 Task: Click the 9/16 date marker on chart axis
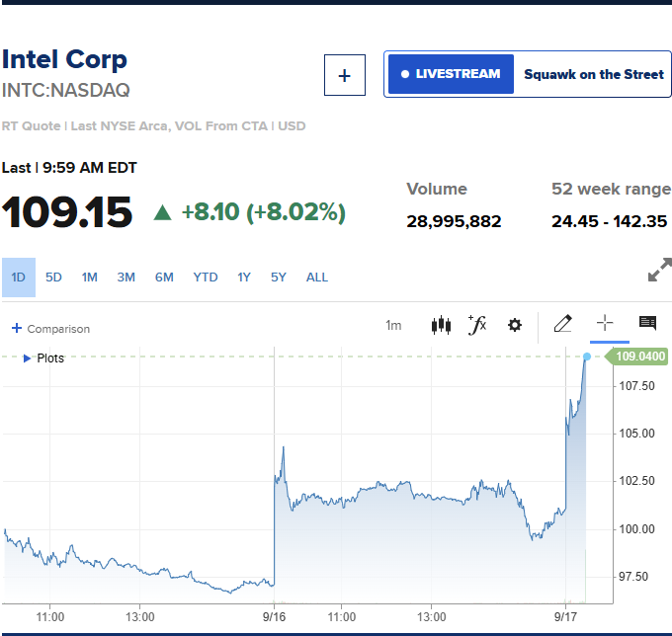(274, 617)
